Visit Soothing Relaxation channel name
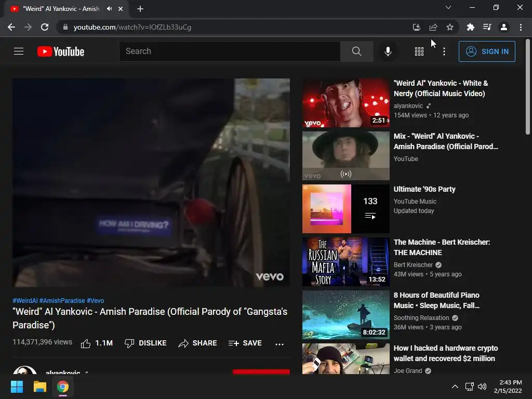532x399 pixels. click(421, 318)
